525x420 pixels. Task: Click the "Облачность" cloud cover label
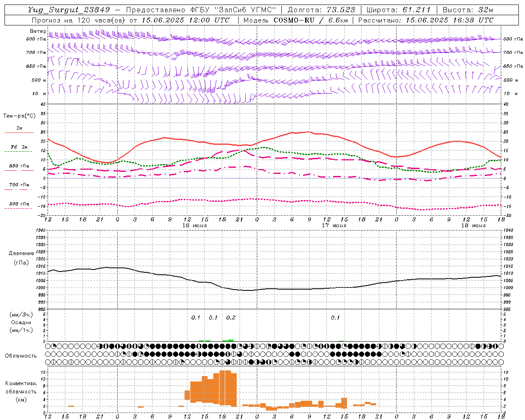point(21,356)
